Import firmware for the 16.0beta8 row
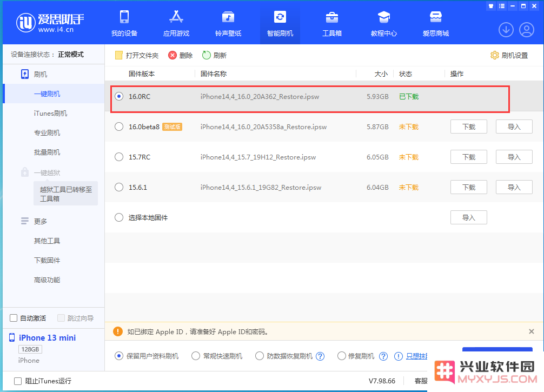 pos(514,127)
